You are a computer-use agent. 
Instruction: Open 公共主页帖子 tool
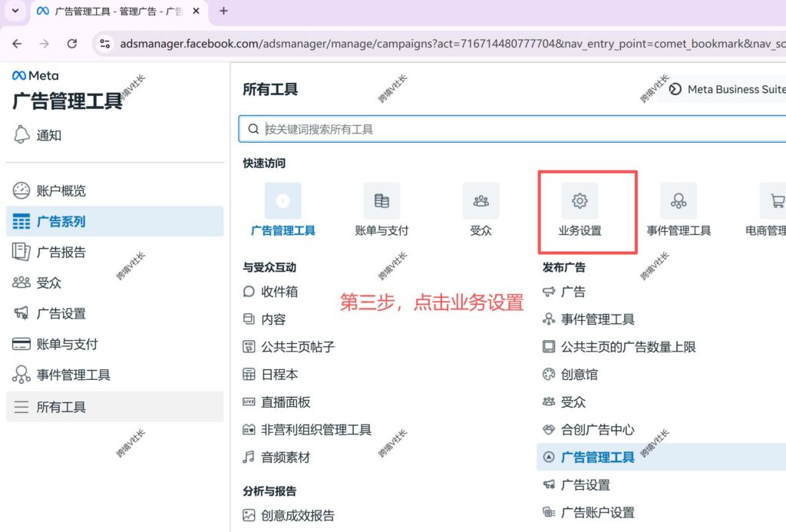pyautogui.click(x=289, y=347)
